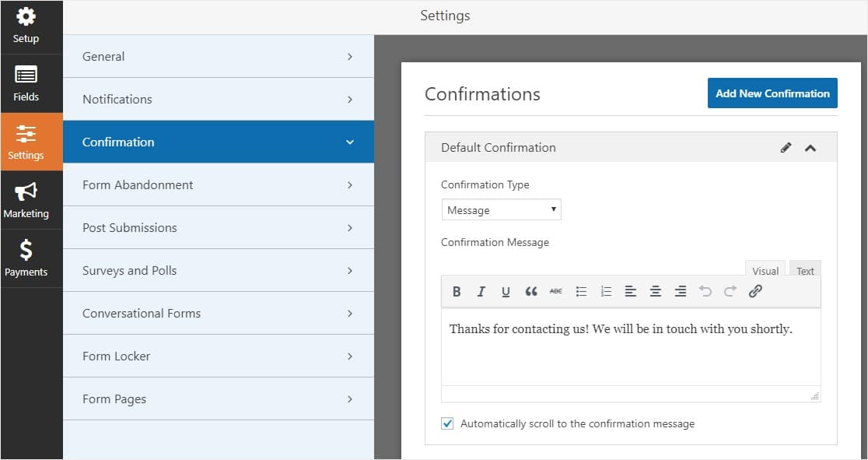Toggle automatically scroll to confirmation message
The height and width of the screenshot is (460, 868).
click(x=447, y=424)
